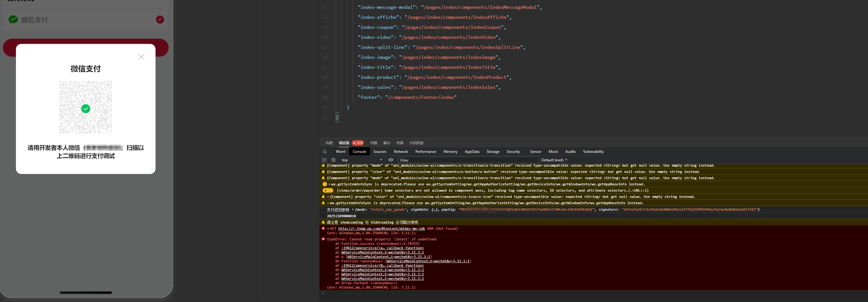Open the Performance tab
Viewport: 868px width, 302px height.
tap(426, 152)
